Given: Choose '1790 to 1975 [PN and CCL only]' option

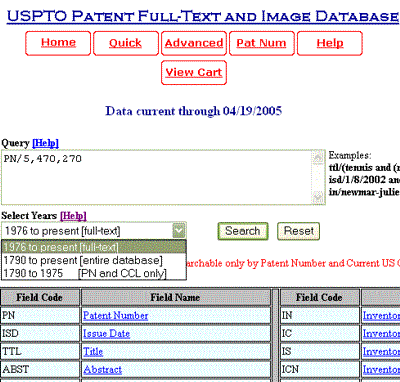Looking at the screenshot, I should [94, 273].
